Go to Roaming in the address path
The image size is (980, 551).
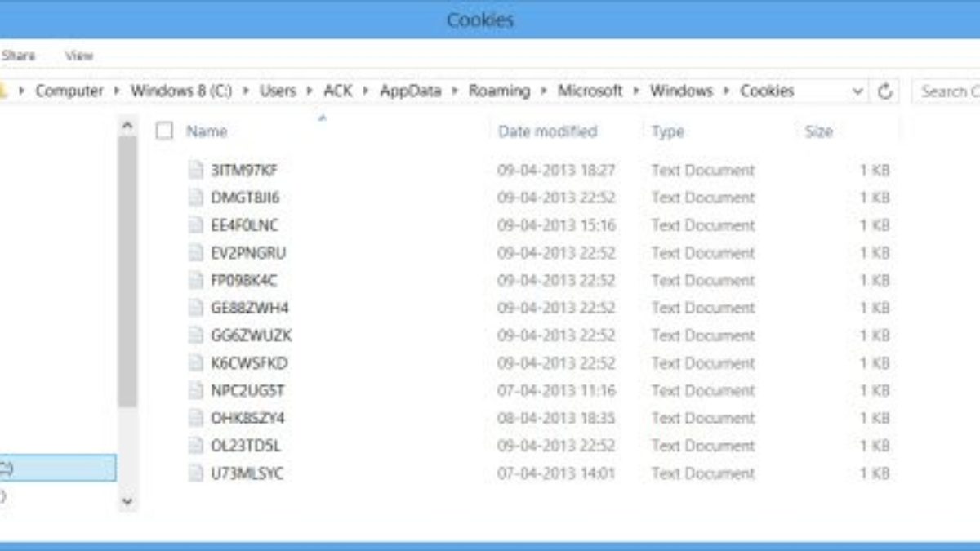pyautogui.click(x=499, y=91)
